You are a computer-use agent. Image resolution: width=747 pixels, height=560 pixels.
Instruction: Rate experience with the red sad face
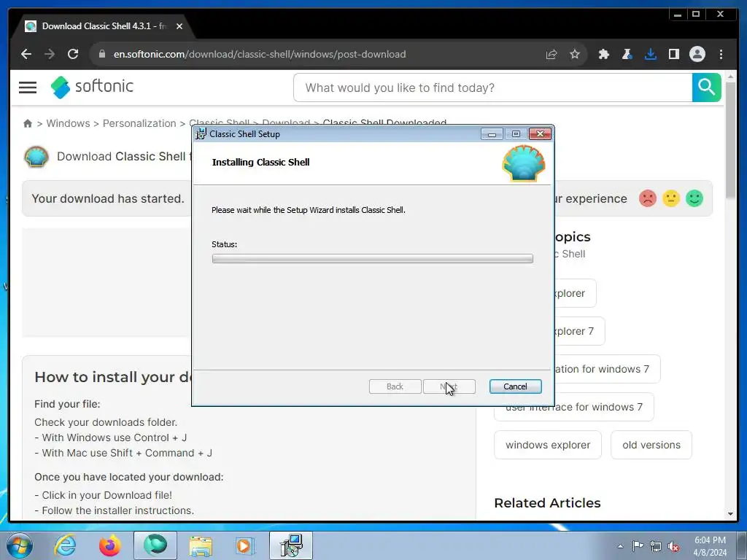point(648,198)
